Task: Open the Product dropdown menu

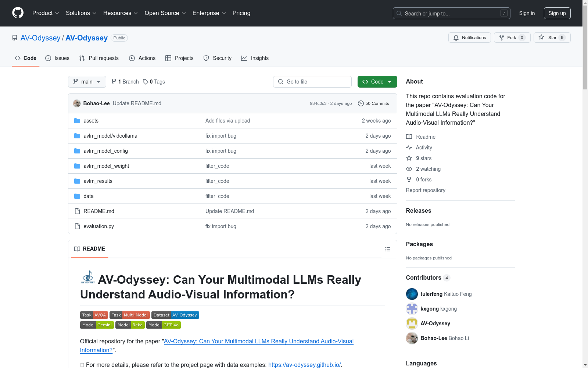Action: [46, 13]
